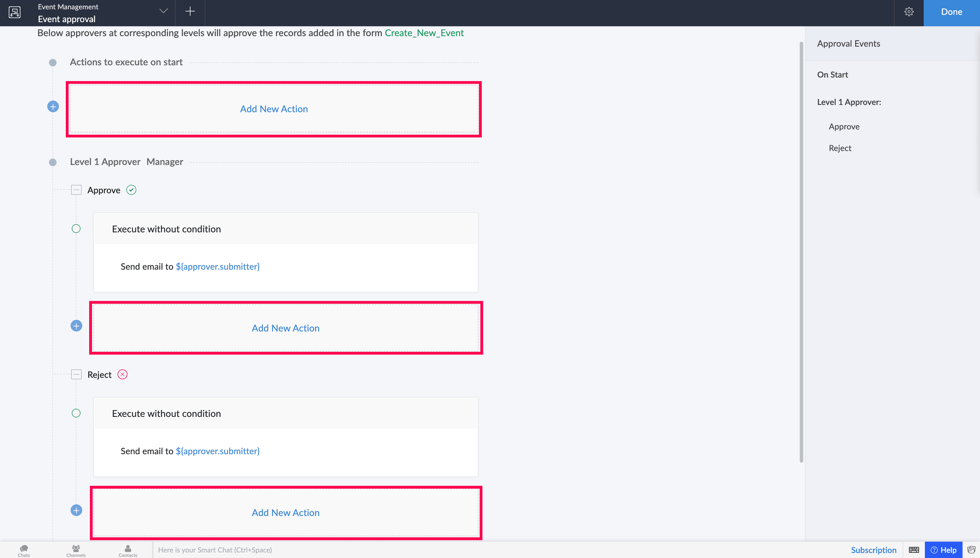Screen dimensions: 980x558
Task: Select On Start in Approval Events panel
Action: coord(832,75)
